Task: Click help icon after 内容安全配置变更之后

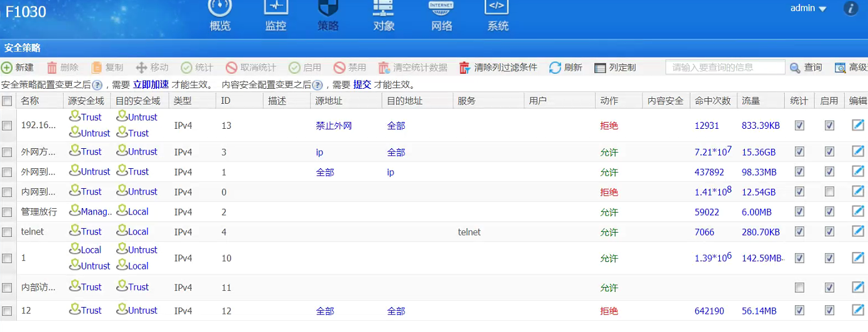Action: tap(317, 85)
